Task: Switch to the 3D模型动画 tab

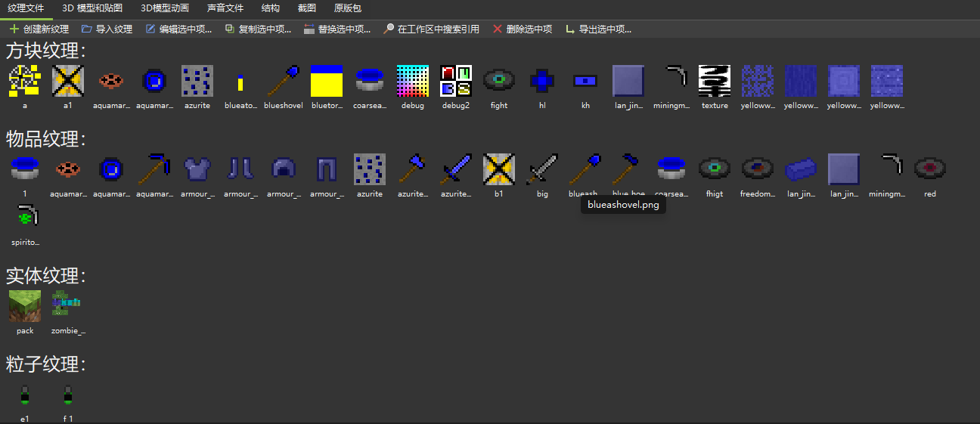Action: 165,8
